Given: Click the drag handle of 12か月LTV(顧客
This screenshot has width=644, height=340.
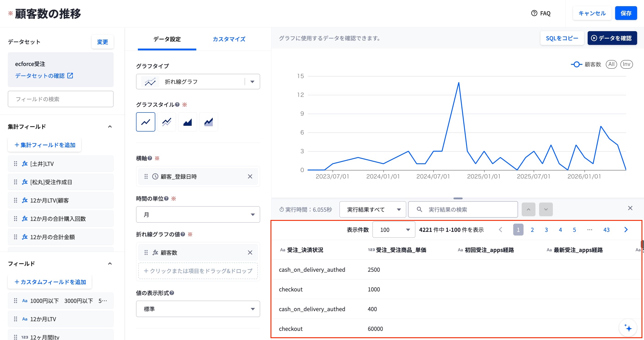Looking at the screenshot, I should pos(16,200).
